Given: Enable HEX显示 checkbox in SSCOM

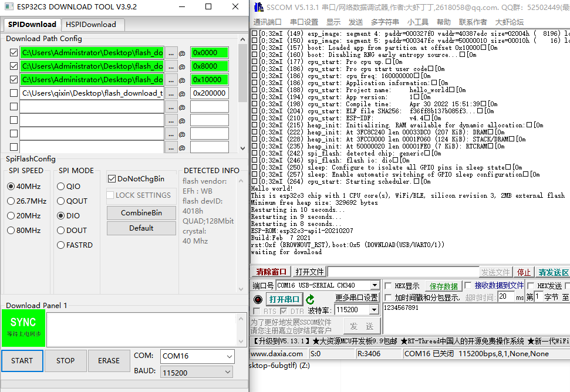Looking at the screenshot, I should point(388,286).
